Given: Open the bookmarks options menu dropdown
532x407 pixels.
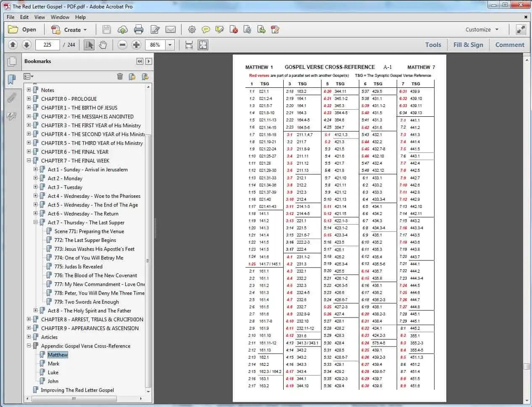Looking at the screenshot, I should [29, 76].
